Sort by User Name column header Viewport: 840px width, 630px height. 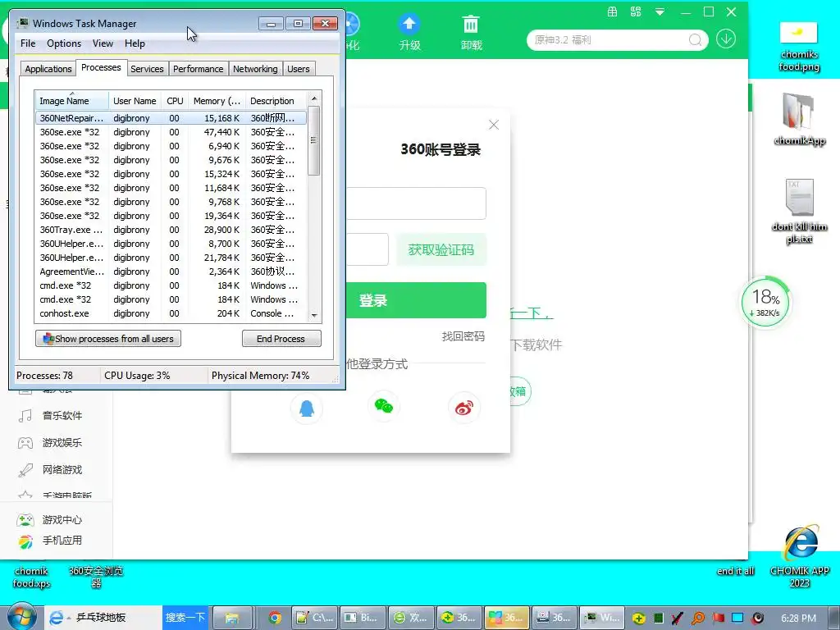(135, 101)
